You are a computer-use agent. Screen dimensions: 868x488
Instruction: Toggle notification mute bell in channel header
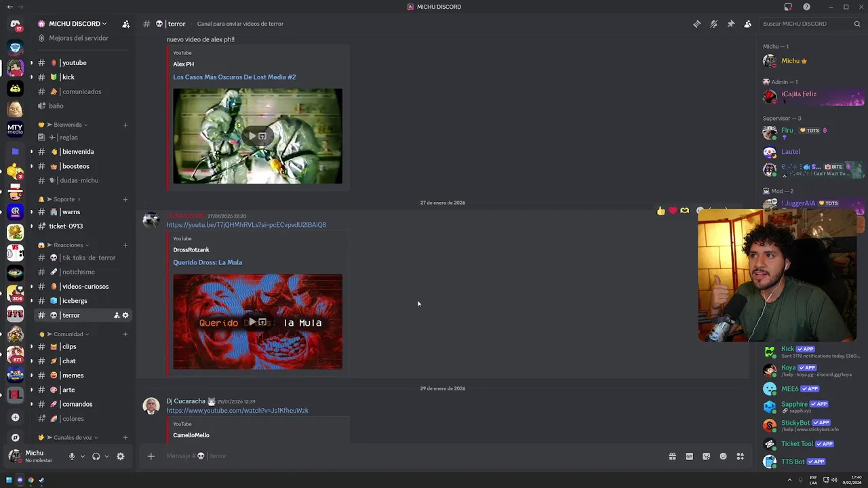click(713, 24)
